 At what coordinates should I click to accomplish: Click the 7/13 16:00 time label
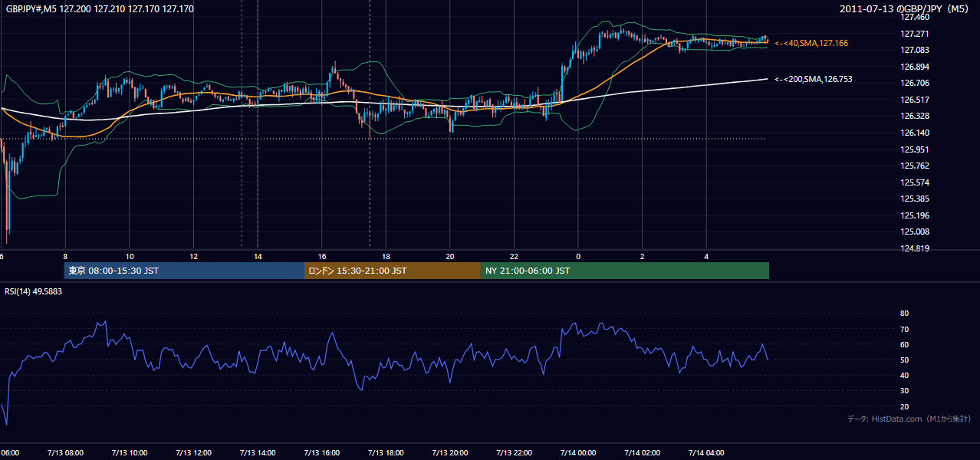click(322, 452)
